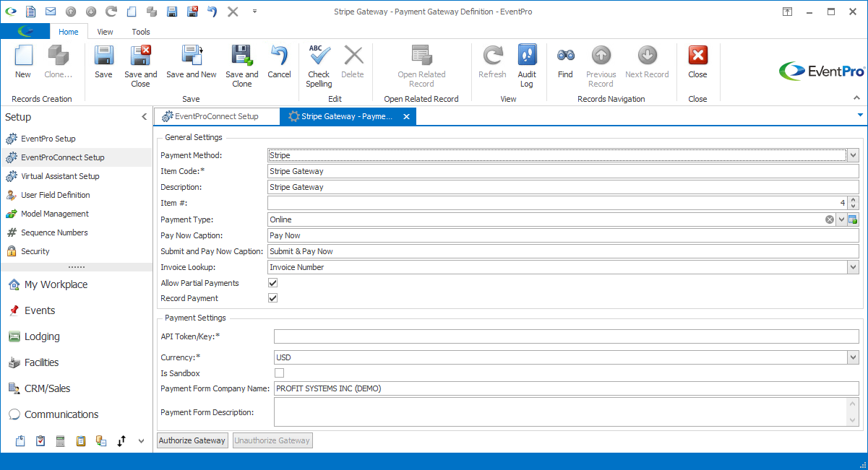Screen dimensions: 868x470
Task: Collapse the ribbon with the up chevron
Action: pyautogui.click(x=857, y=97)
